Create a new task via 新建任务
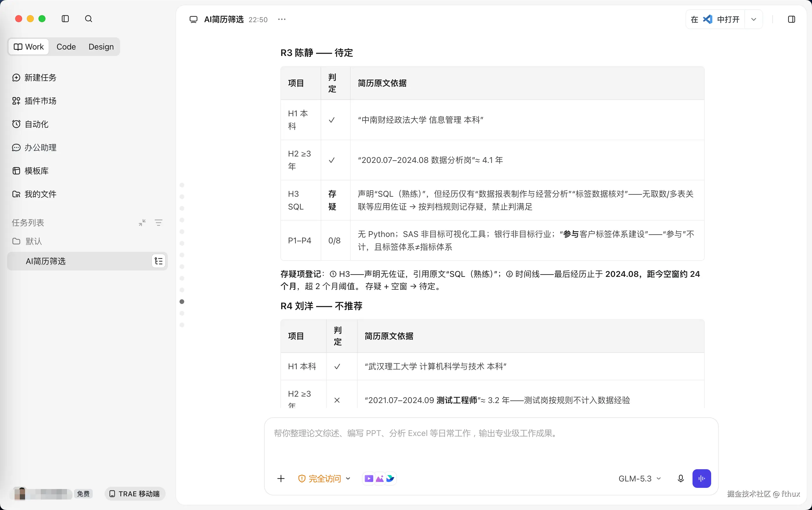Screen dimensions: 812x510 (34, 78)
